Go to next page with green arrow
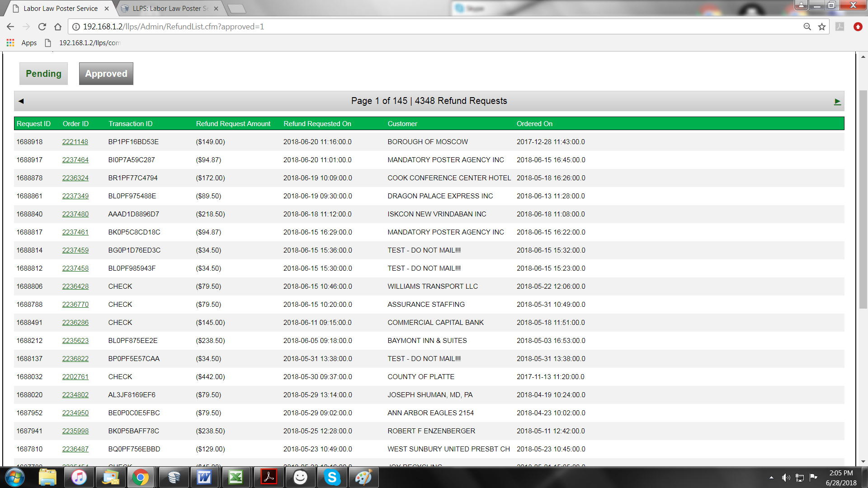 [x=837, y=102]
